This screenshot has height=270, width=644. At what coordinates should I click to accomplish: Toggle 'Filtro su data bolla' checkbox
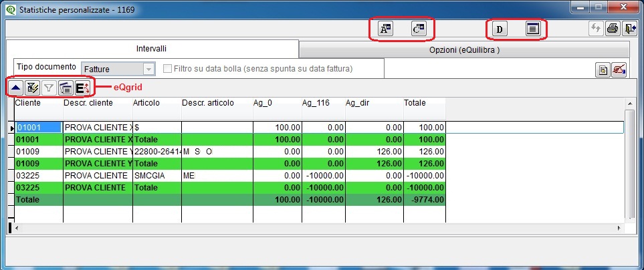coord(168,68)
